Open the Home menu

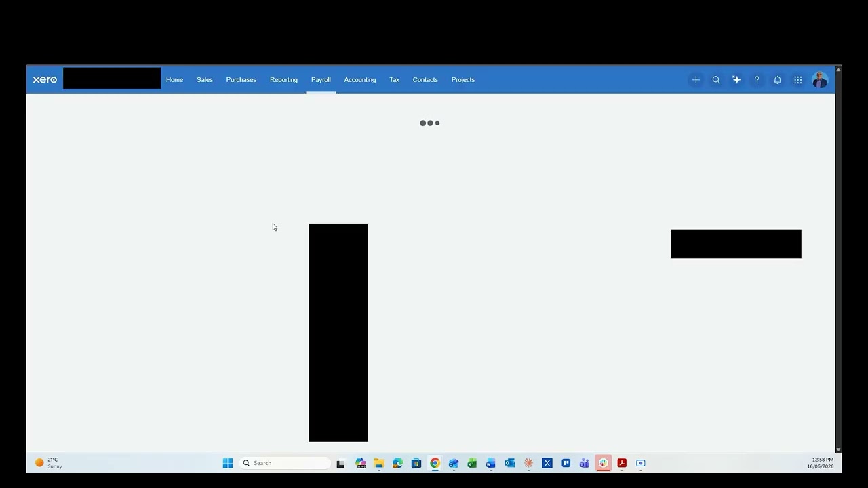[174, 79]
